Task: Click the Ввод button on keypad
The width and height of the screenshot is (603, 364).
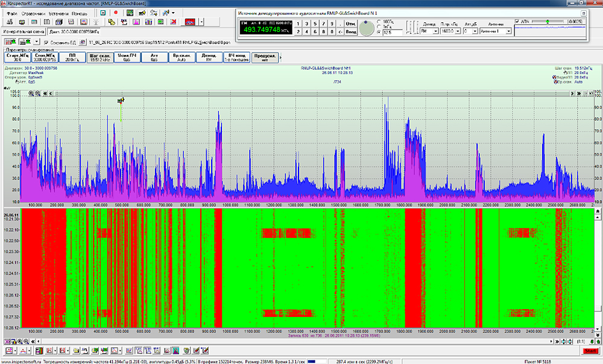Action: click(x=351, y=31)
